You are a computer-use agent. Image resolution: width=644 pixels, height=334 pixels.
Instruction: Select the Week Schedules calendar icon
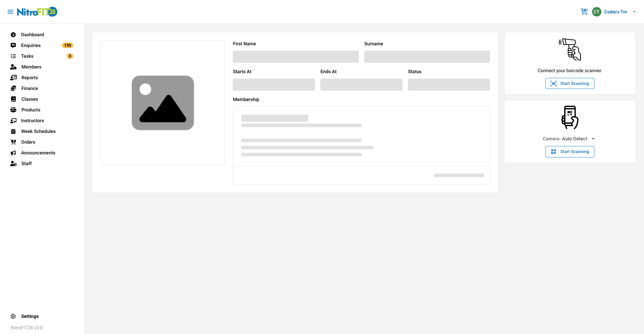[x=13, y=131]
